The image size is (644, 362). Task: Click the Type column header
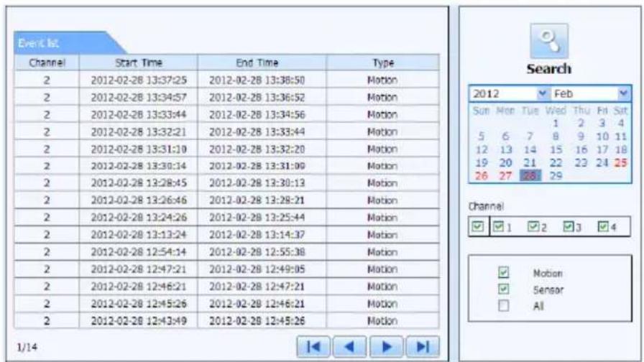tap(383, 62)
